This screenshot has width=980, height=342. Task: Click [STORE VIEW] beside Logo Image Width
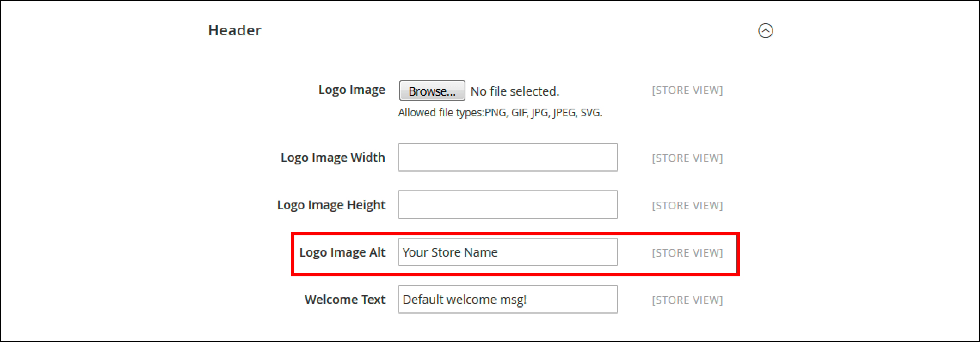[687, 158]
